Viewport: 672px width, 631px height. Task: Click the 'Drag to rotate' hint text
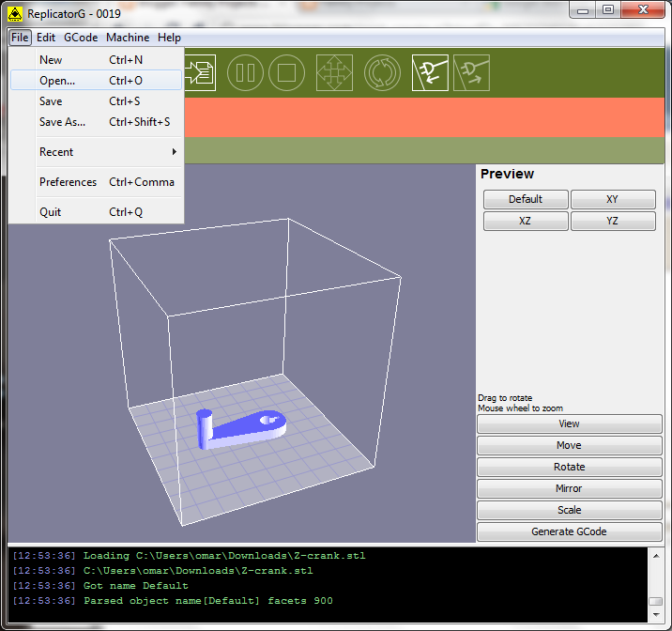[505, 398]
